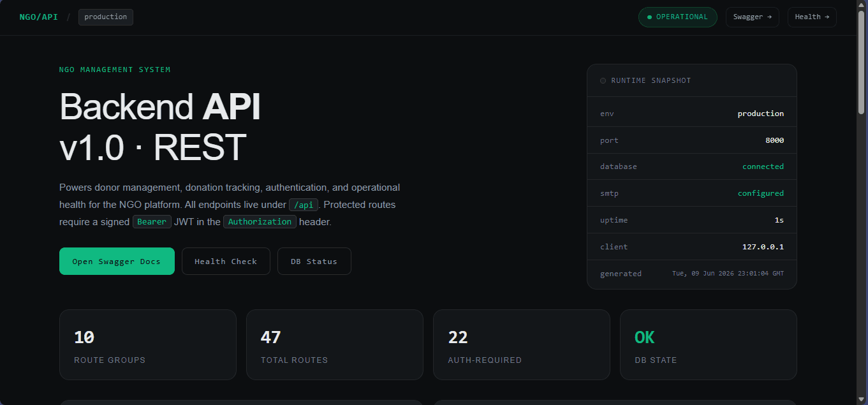Click the scrollbar up arrow

pyautogui.click(x=862, y=5)
